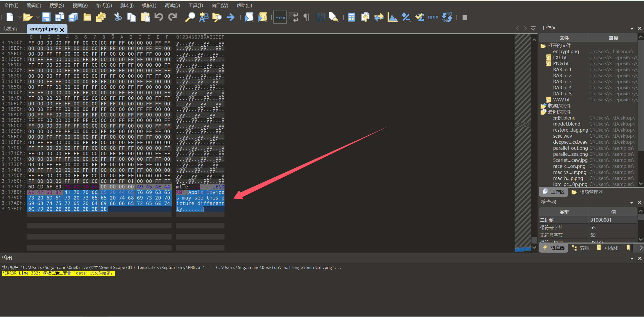The image size is (644, 317).
Task: Toggle Hex edit mode button
Action: pyautogui.click(x=280, y=17)
